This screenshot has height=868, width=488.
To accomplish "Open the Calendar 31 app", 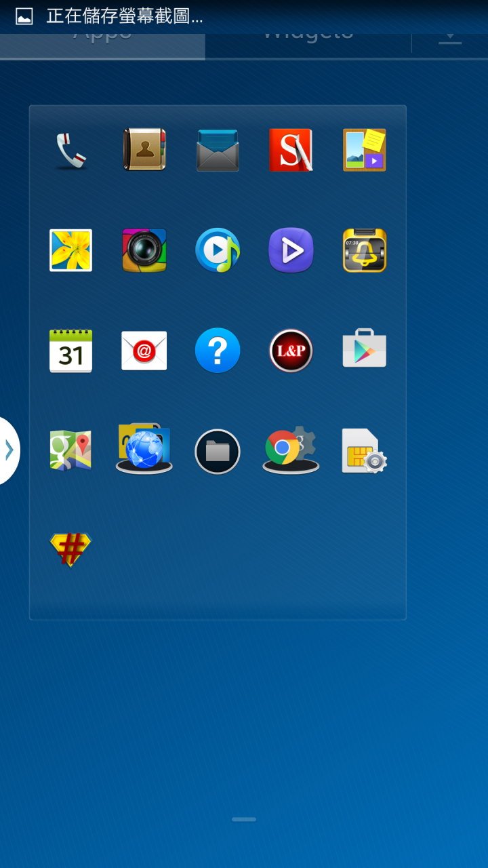I will [71, 351].
